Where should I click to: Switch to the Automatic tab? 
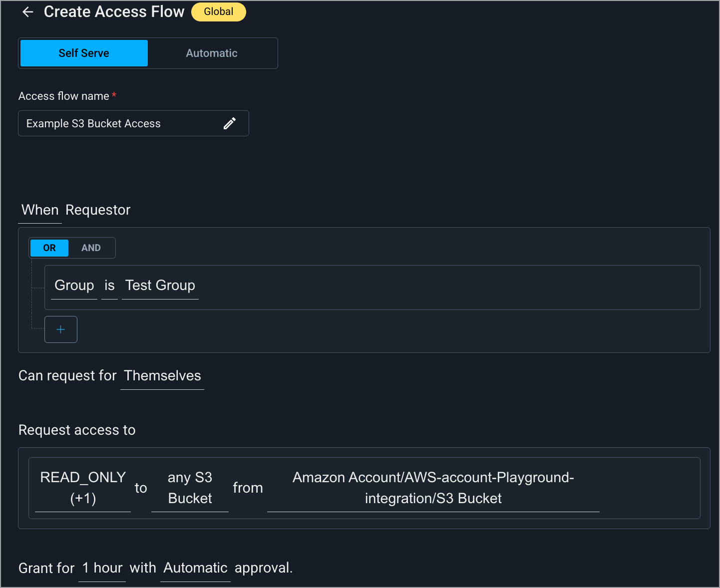212,53
